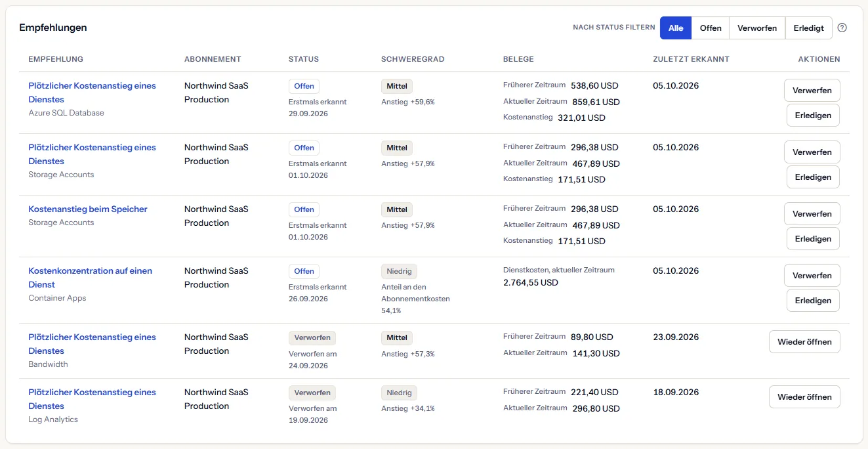868x449 pixels.
Task: Dismiss the Azure SQL Database recommendation via Verwerfen
Action: (812, 91)
